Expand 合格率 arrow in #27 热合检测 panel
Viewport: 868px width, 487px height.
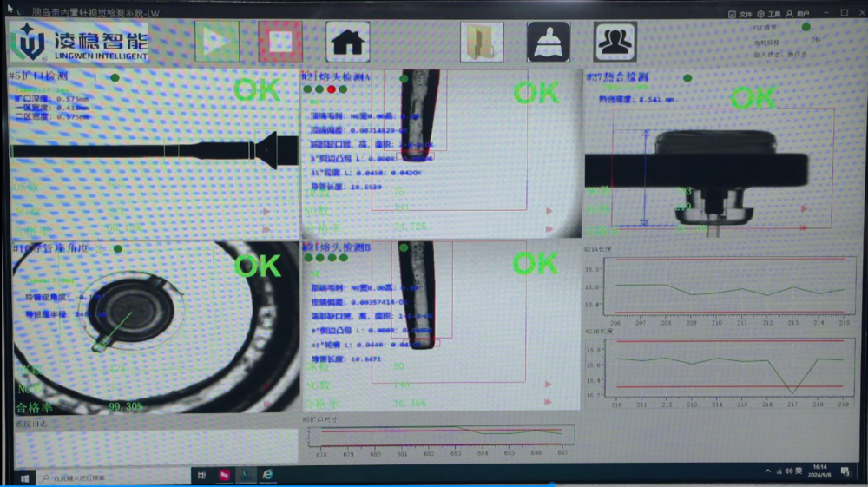[804, 227]
